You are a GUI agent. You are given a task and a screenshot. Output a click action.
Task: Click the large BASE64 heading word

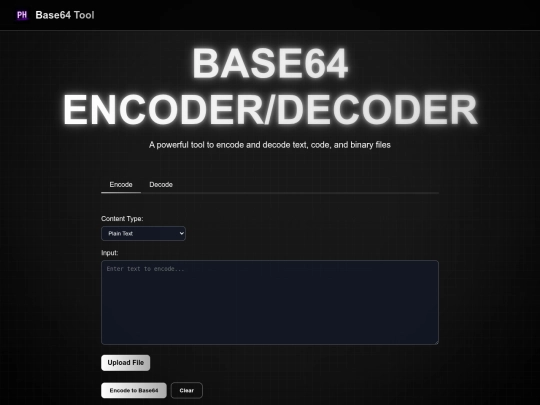tap(270, 64)
